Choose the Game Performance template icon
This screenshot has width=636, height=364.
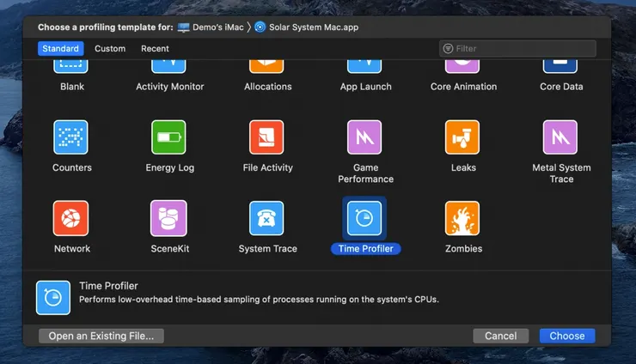click(364, 137)
